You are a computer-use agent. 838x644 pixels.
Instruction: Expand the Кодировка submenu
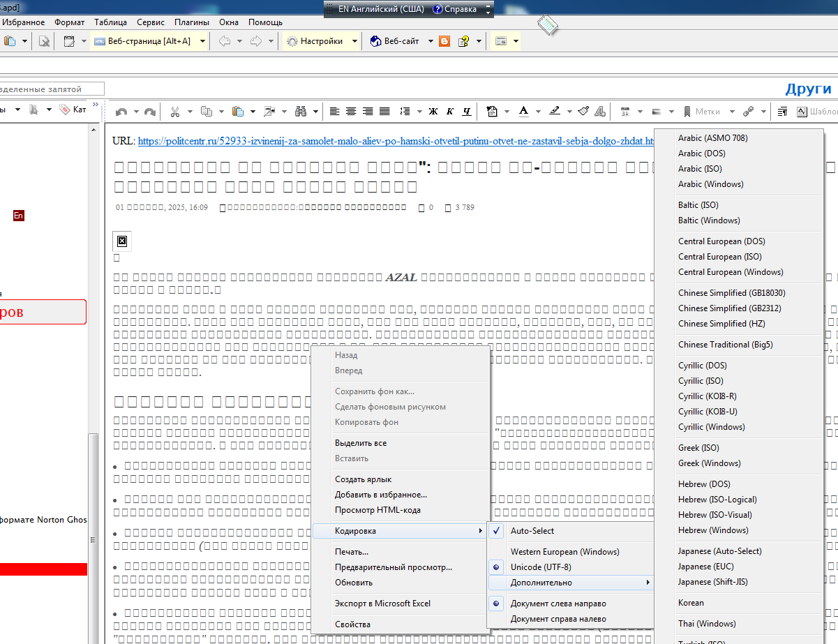point(400,531)
